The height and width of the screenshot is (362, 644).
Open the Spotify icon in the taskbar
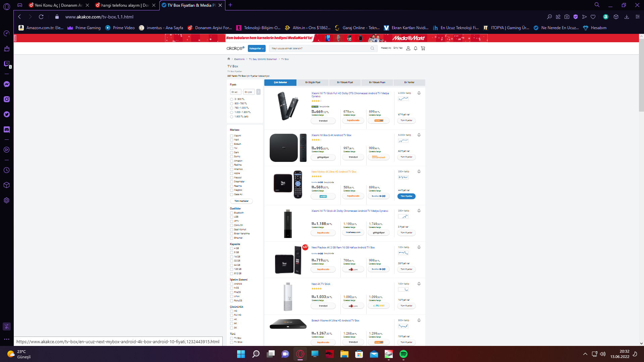[404, 354]
